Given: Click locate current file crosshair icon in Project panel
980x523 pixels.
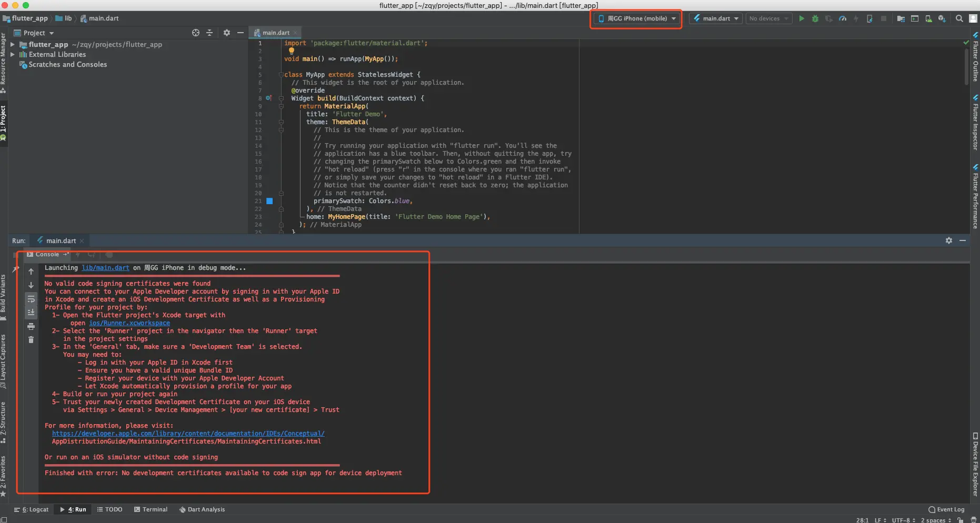Looking at the screenshot, I should pos(196,33).
